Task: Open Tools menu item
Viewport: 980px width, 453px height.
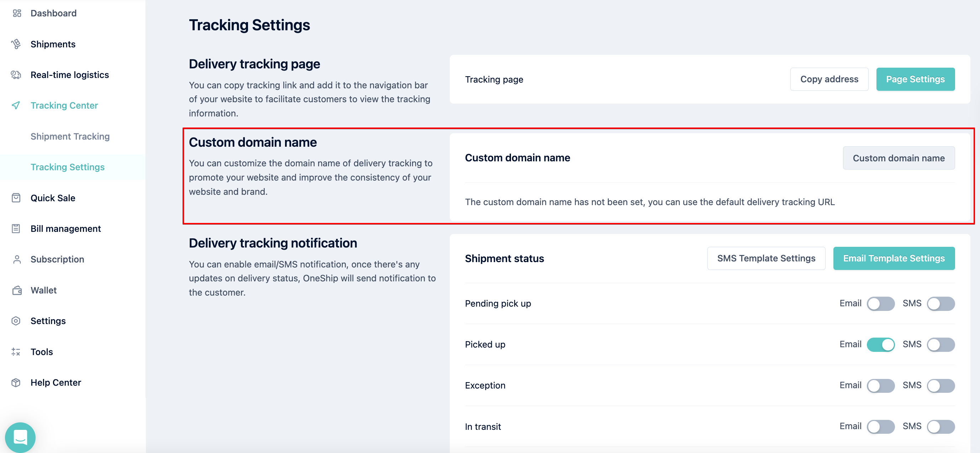Action: [x=42, y=352]
